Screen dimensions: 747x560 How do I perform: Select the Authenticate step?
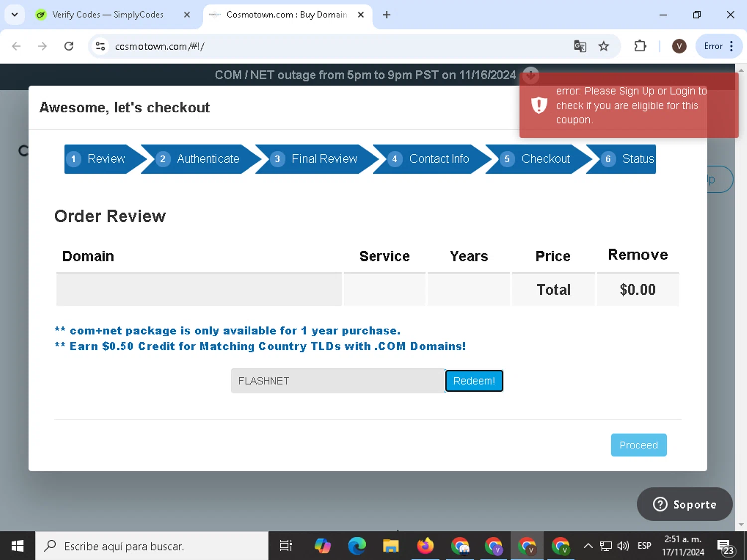click(201, 159)
